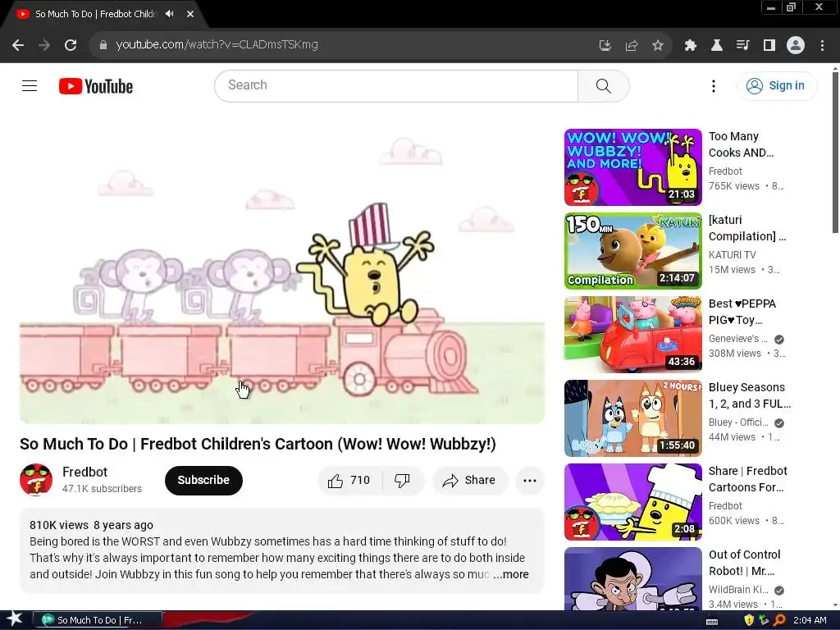Click the browser forward arrow
The image size is (840, 630).
click(x=44, y=45)
